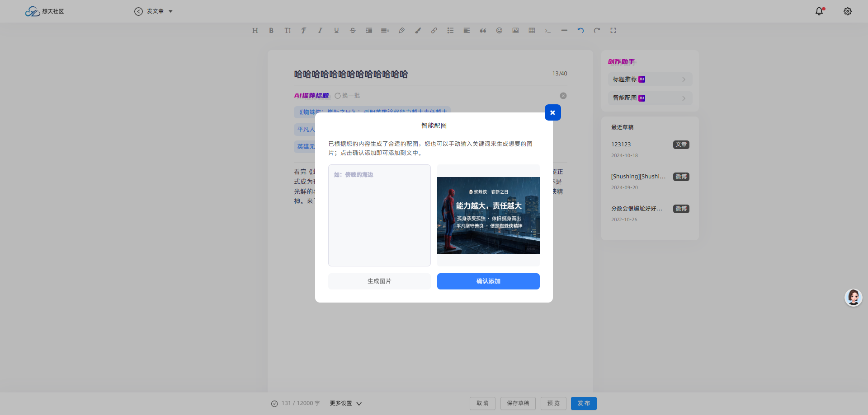Image resolution: width=868 pixels, height=415 pixels.
Task: Open the settings gear
Action: 848,11
